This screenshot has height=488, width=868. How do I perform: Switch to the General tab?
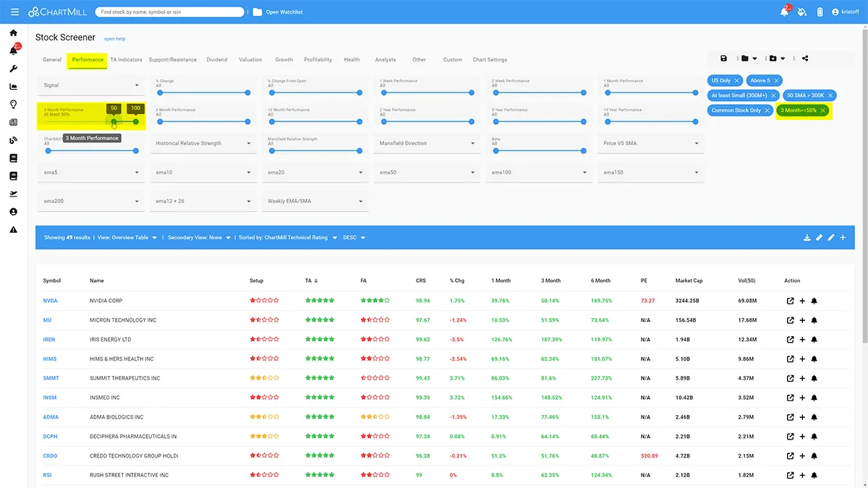(52, 59)
